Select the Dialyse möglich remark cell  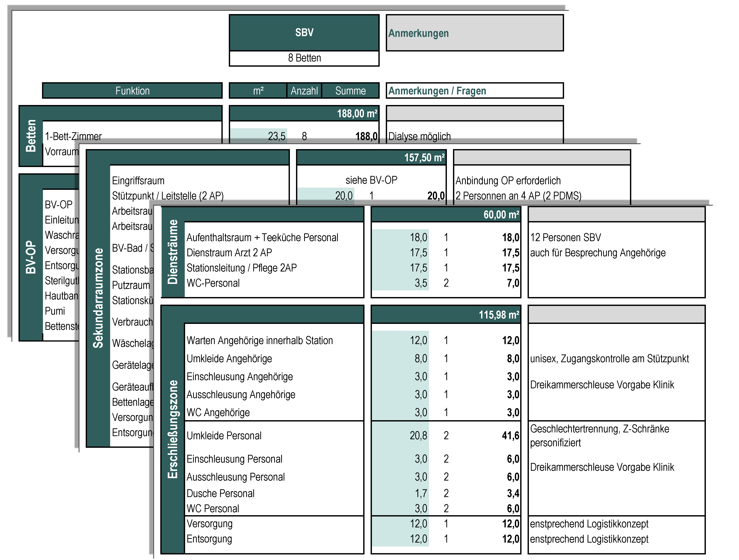pyautogui.click(x=420, y=136)
